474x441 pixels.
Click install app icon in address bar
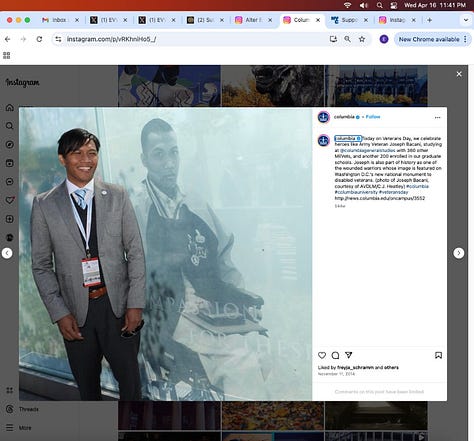pyautogui.click(x=333, y=39)
